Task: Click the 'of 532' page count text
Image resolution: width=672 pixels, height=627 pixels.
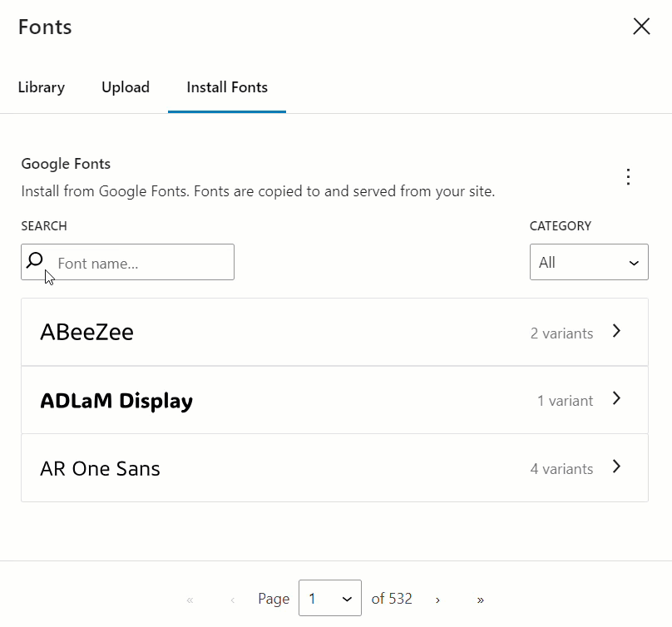Action: [392, 598]
